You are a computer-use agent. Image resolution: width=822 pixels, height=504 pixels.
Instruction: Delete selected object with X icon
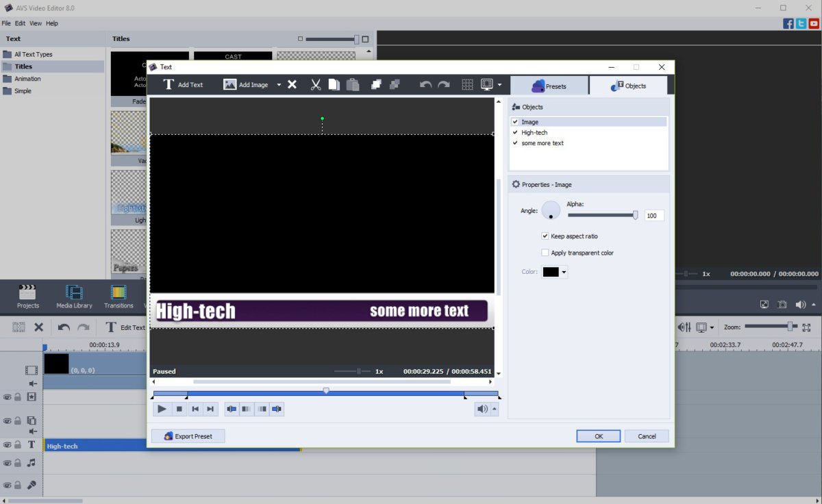[x=292, y=85]
